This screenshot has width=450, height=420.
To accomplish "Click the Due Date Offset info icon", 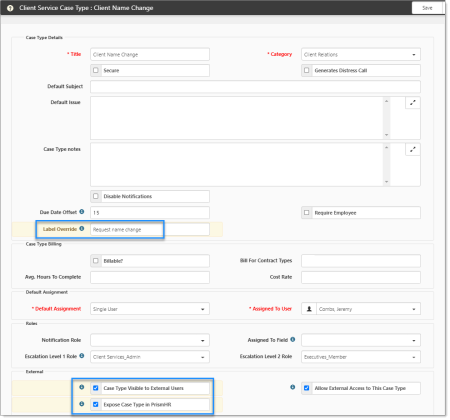I will click(82, 212).
